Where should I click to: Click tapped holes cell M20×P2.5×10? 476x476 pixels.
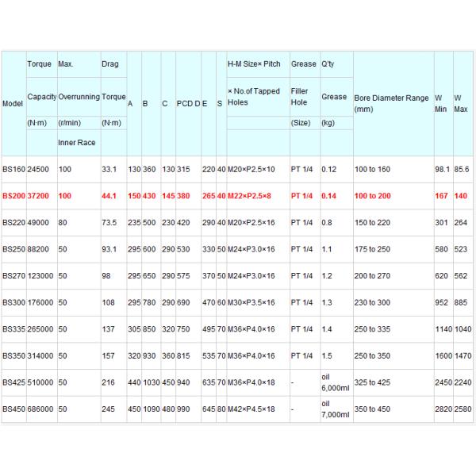(x=259, y=170)
